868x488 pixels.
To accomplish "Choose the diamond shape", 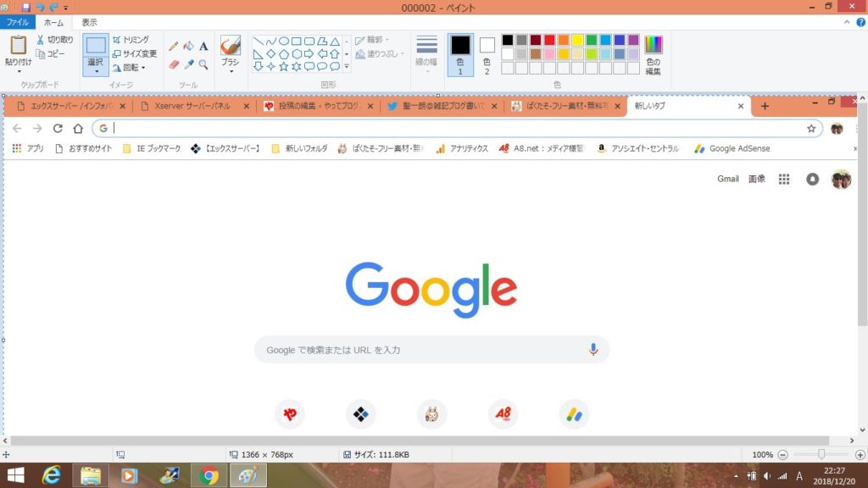I will click(x=270, y=53).
